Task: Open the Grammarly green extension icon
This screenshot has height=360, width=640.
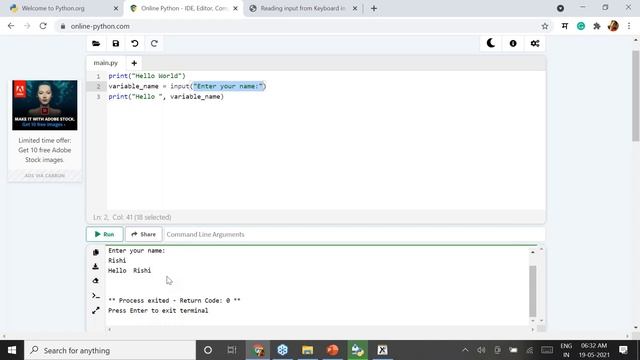Action: [x=581, y=26]
